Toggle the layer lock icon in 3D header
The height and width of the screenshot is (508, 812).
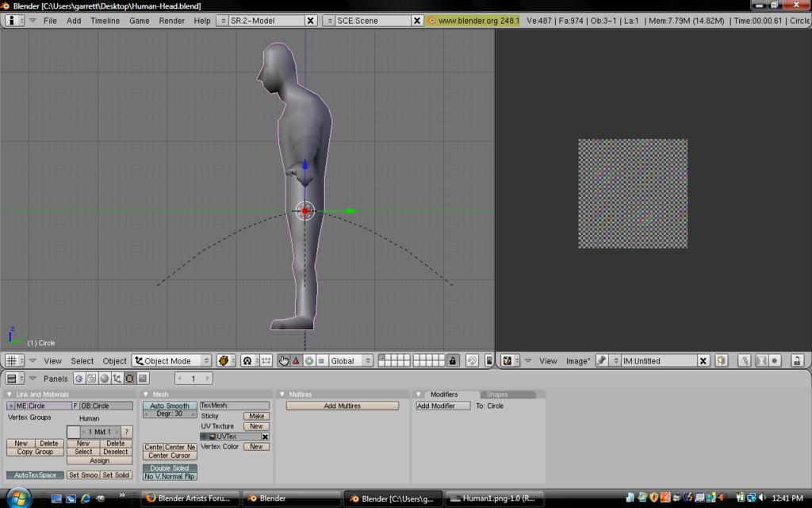point(453,361)
